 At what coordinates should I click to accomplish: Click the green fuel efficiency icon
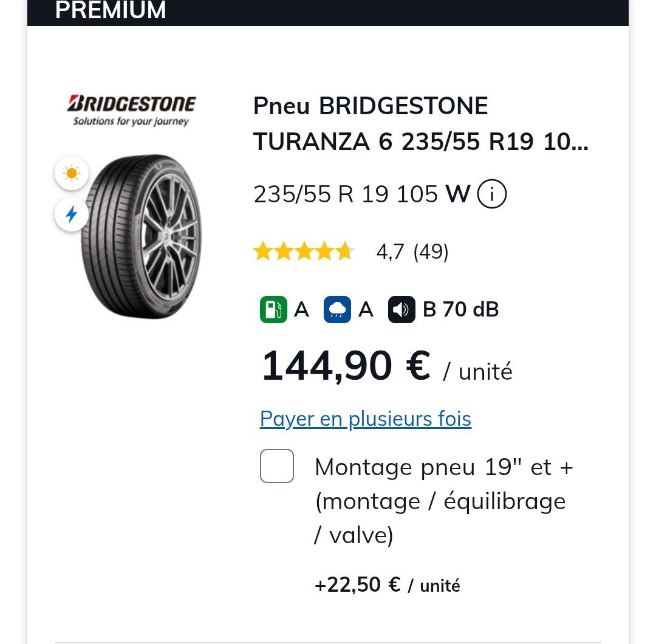pyautogui.click(x=273, y=310)
